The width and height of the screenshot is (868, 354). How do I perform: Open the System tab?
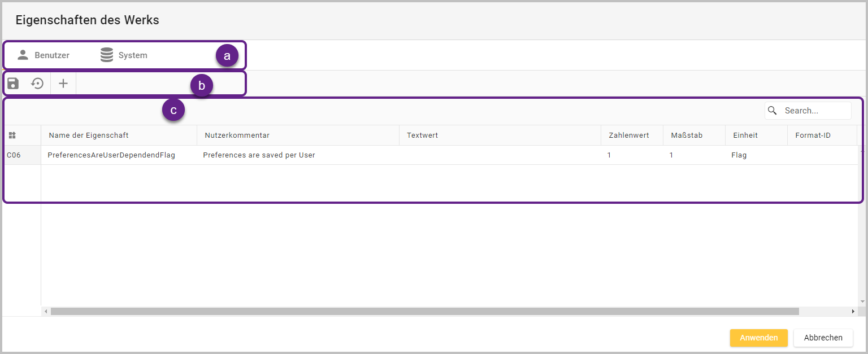point(124,55)
